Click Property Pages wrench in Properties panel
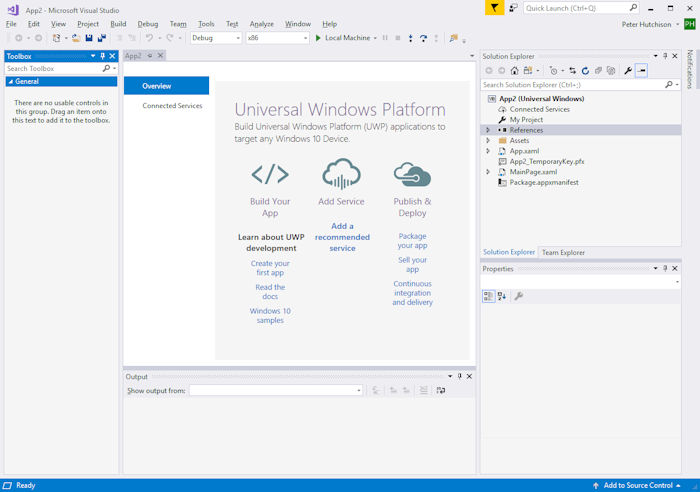The image size is (700, 492). pyautogui.click(x=518, y=296)
